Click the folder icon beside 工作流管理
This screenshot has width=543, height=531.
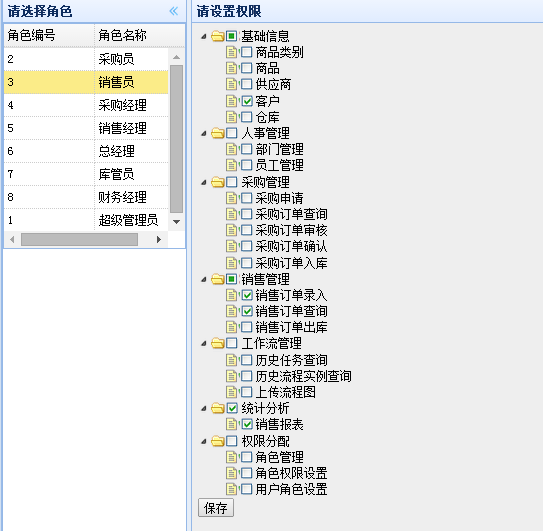218,343
